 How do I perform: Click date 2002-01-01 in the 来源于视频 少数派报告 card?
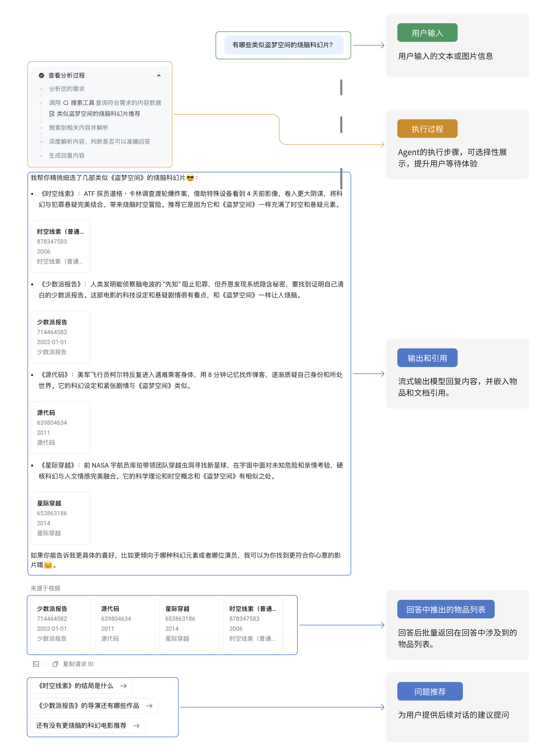click(x=52, y=629)
